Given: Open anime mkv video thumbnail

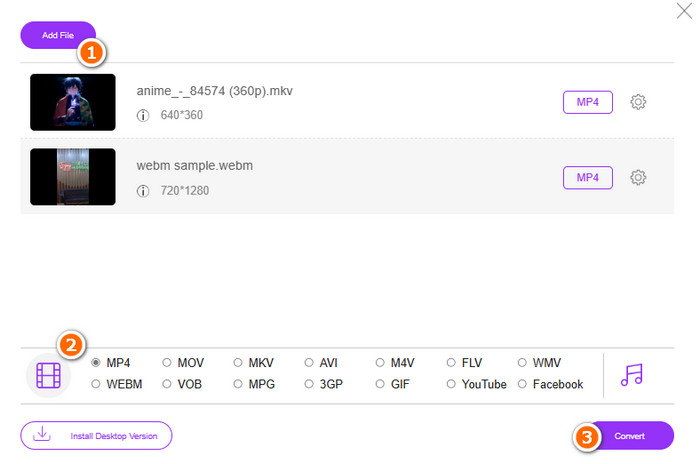Looking at the screenshot, I should click(73, 102).
